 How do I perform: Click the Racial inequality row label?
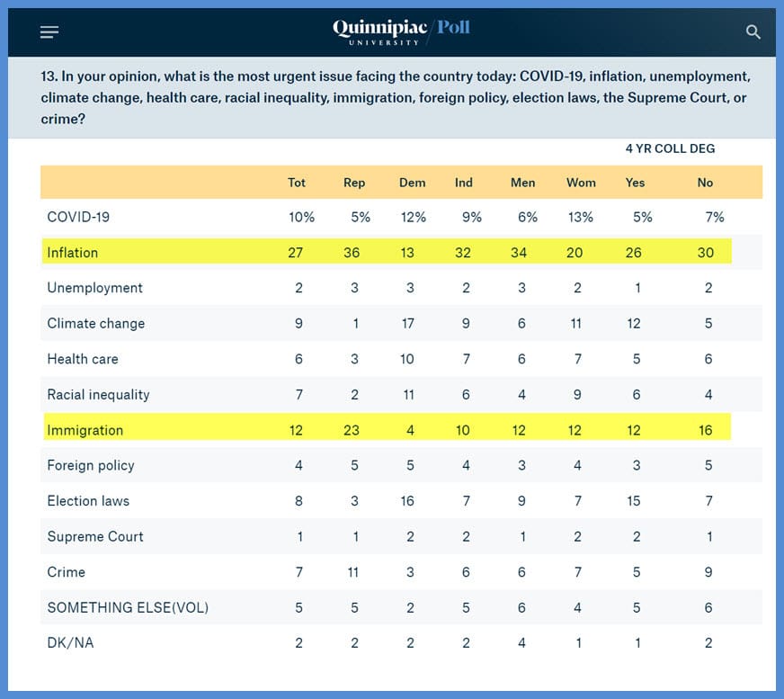pyautogui.click(x=99, y=395)
